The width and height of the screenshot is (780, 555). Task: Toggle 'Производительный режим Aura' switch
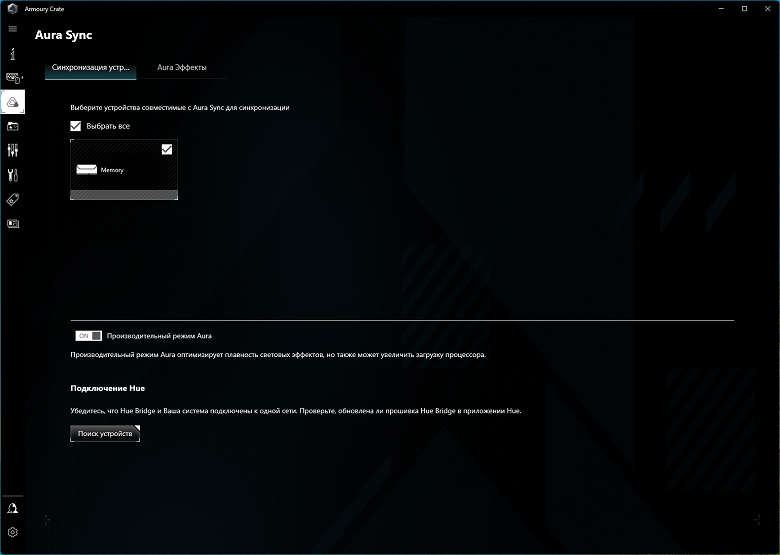point(89,336)
